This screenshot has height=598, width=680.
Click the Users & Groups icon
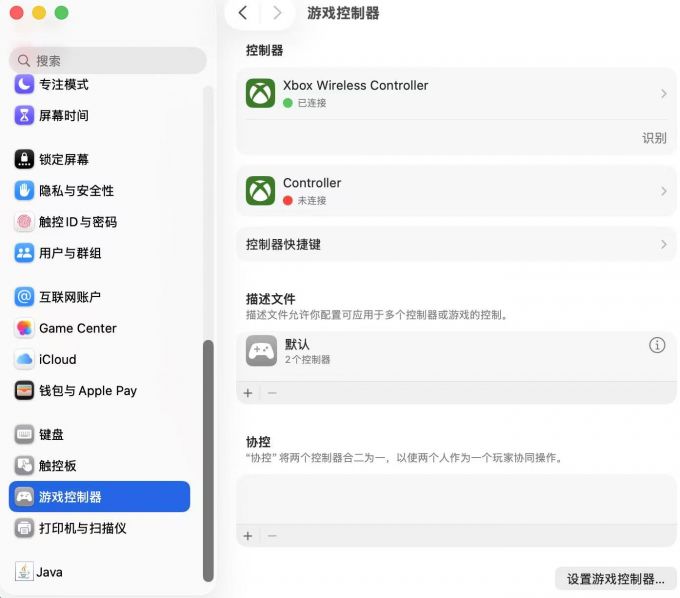tap(24, 253)
